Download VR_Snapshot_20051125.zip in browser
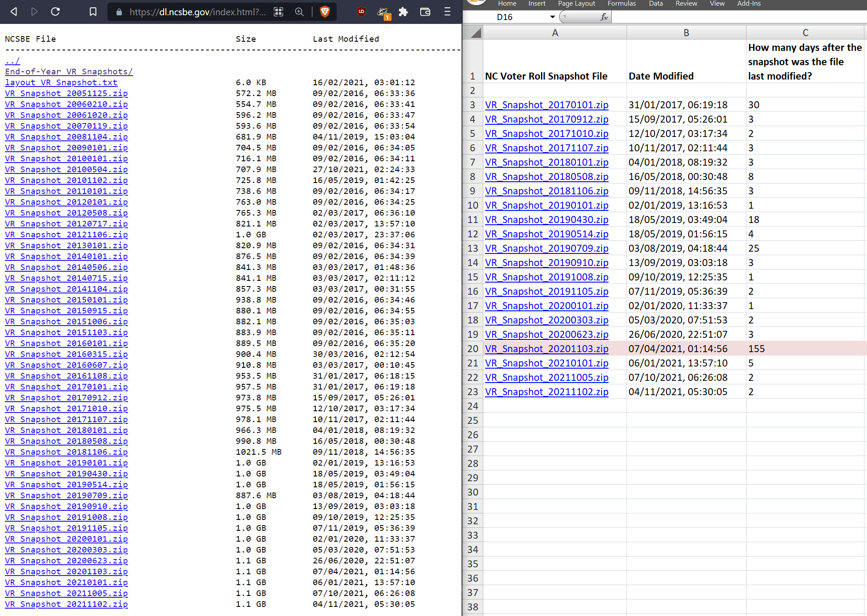Screen dimensions: 867x616 pyautogui.click(x=67, y=93)
